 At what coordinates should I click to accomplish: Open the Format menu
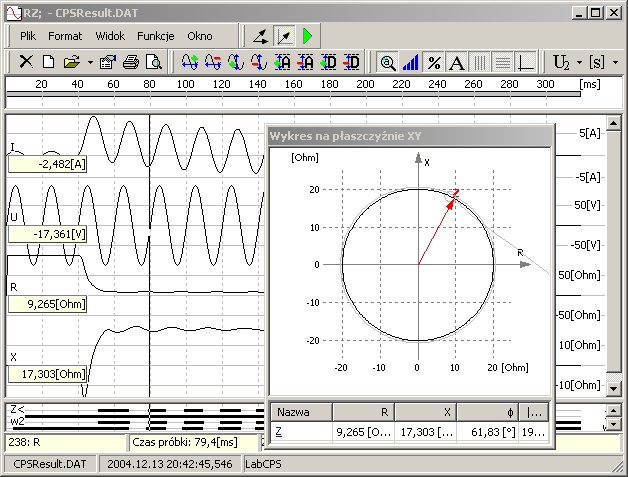[x=65, y=36]
